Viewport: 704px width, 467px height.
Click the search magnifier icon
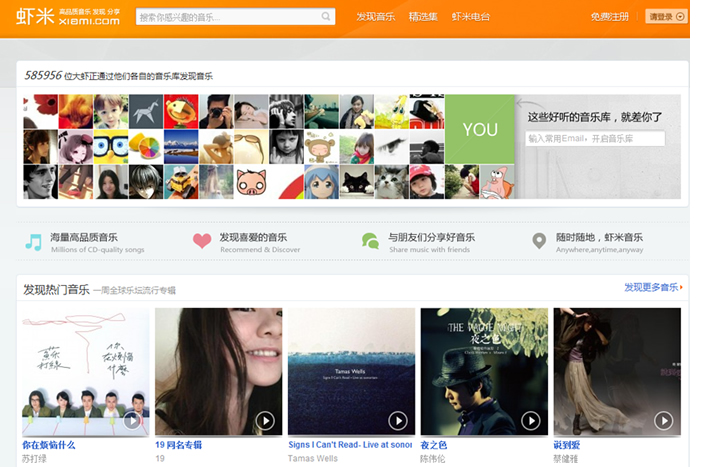327,17
